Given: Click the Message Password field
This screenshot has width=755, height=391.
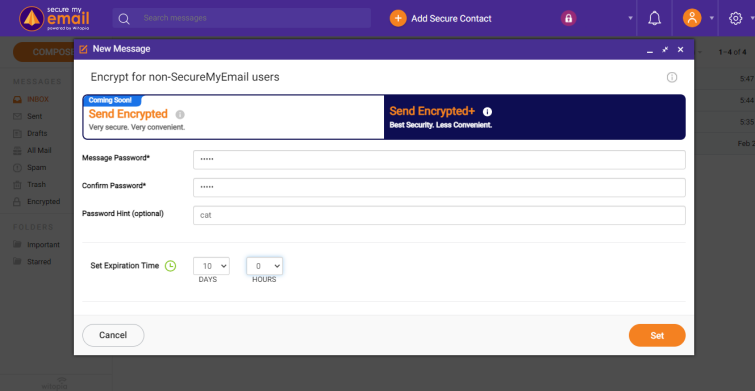Looking at the screenshot, I should [439, 160].
